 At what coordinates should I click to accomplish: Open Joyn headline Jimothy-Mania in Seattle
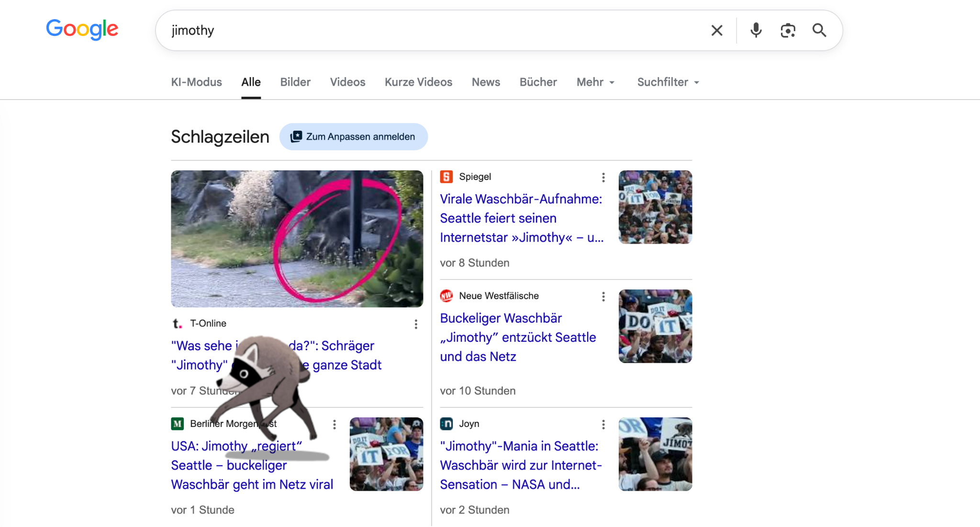click(x=521, y=465)
